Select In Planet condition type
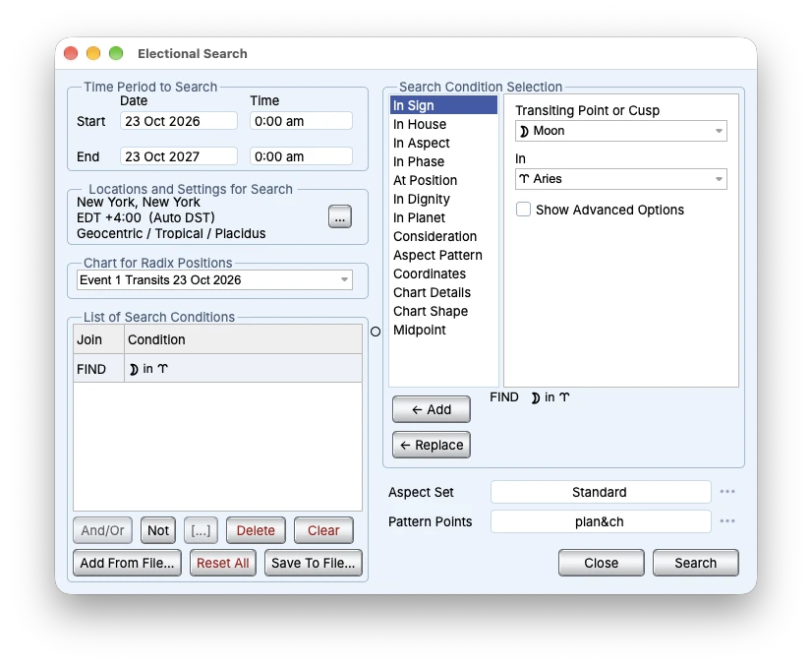This screenshot has width=812, height=667. (443, 217)
